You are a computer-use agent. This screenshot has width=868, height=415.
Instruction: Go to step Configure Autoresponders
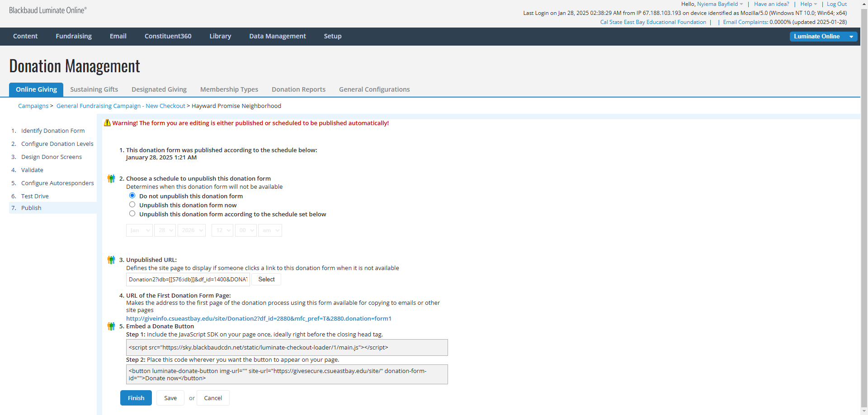click(57, 183)
